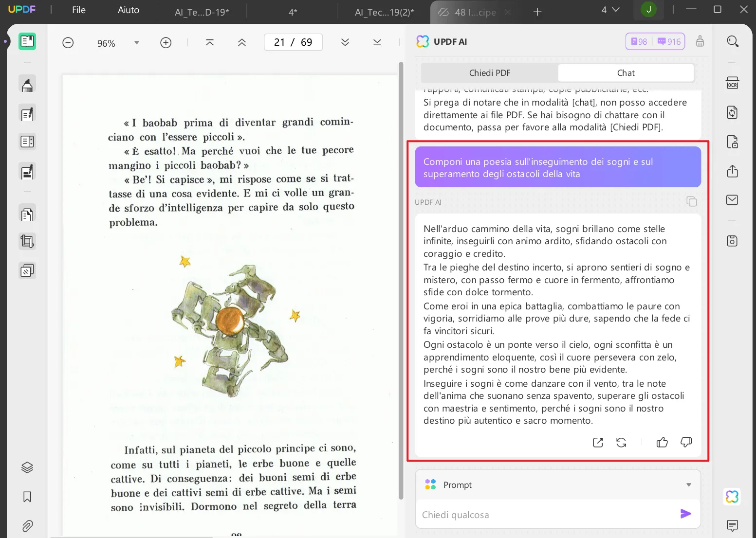Click the UPDF logo in title bar
This screenshot has height=538, width=756.
pos(22,9)
